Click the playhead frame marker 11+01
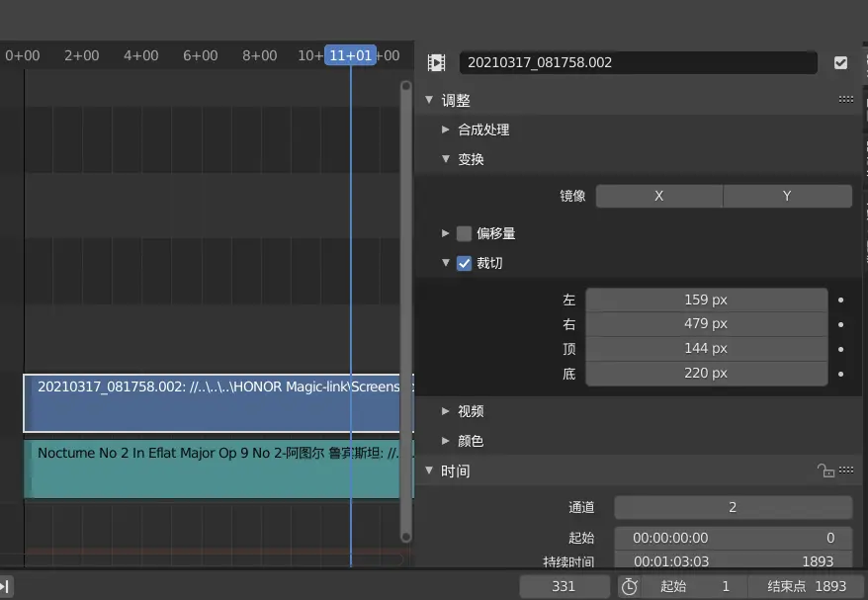 point(350,55)
